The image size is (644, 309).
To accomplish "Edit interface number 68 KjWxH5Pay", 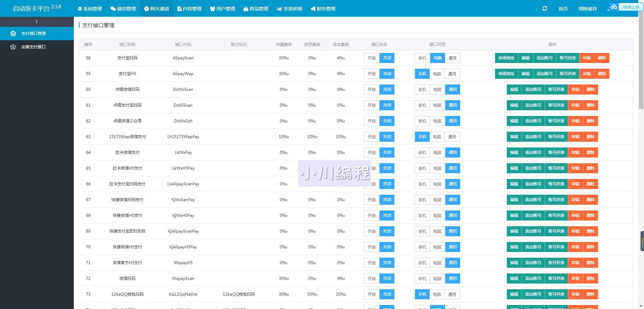I will coord(514,215).
